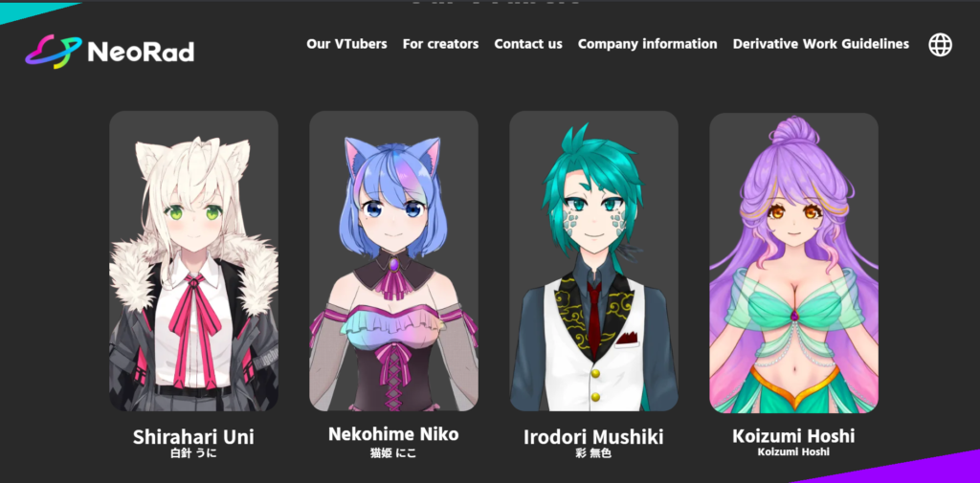980x483 pixels.
Task: Select Shirahari Uni's character portrait
Action: coord(193,261)
